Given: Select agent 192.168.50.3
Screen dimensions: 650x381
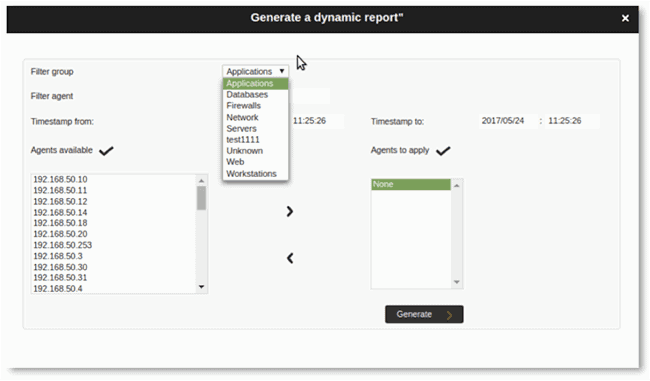Looking at the screenshot, I should (114, 256).
